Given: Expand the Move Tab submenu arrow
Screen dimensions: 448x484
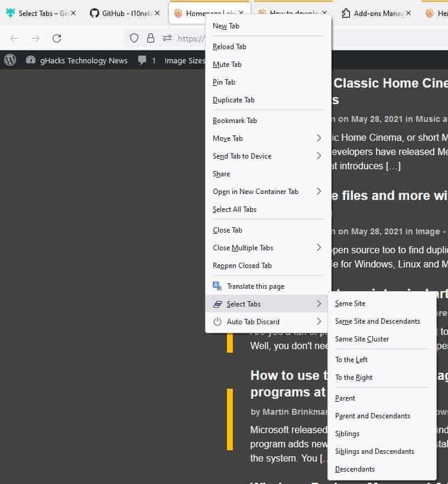Looking at the screenshot, I should pos(319,138).
